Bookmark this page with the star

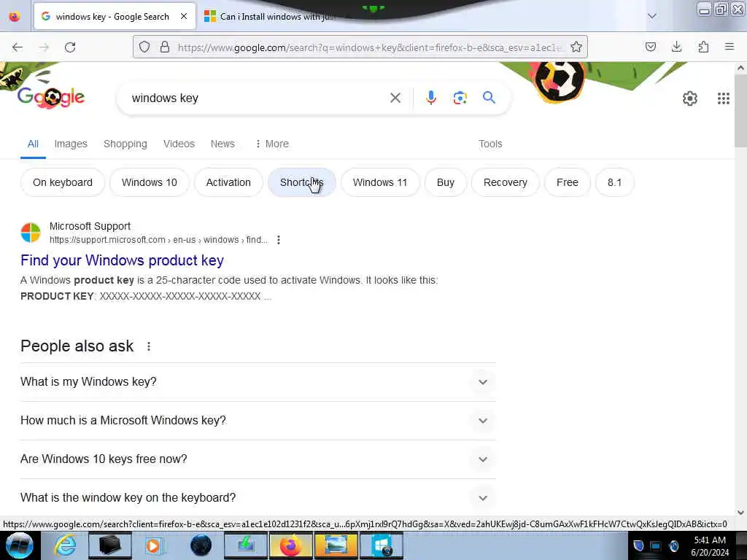(x=576, y=47)
